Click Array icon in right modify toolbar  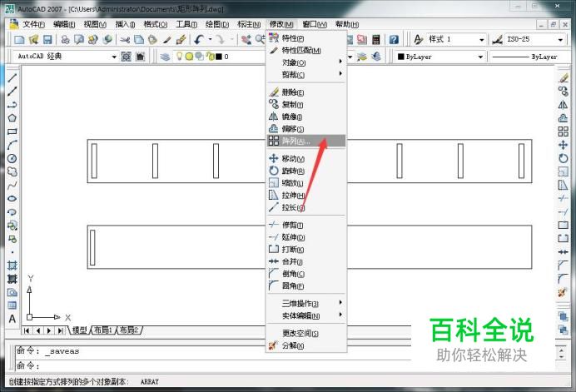tap(563, 131)
